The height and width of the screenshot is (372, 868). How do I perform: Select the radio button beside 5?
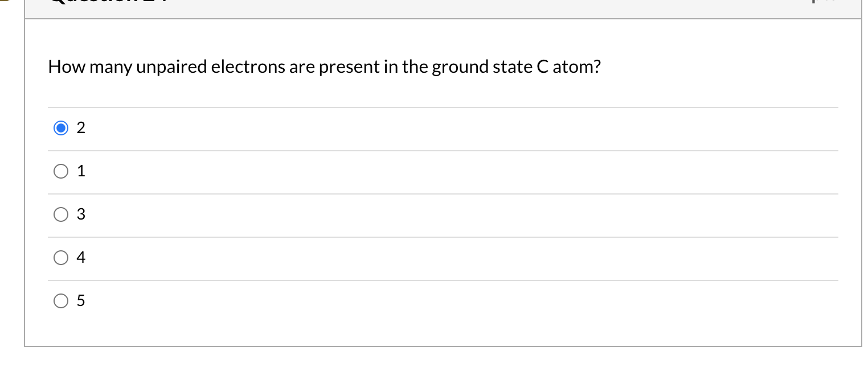(61, 301)
